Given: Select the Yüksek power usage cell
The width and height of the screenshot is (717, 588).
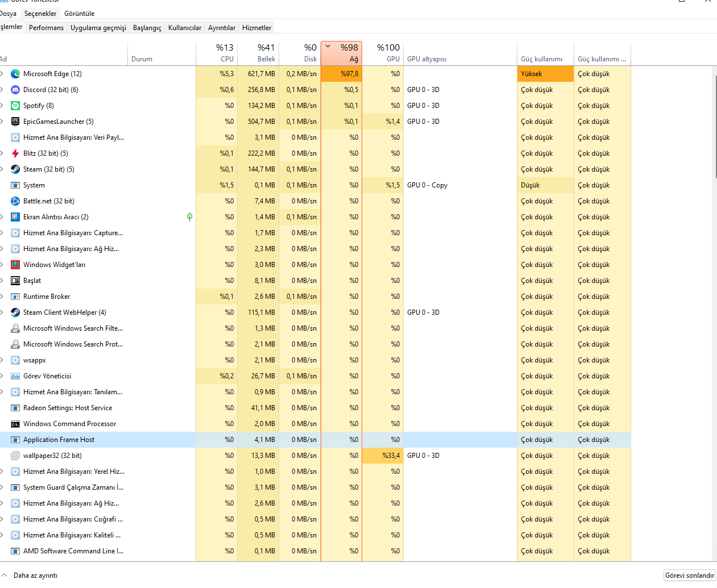Looking at the screenshot, I should click(x=545, y=74).
